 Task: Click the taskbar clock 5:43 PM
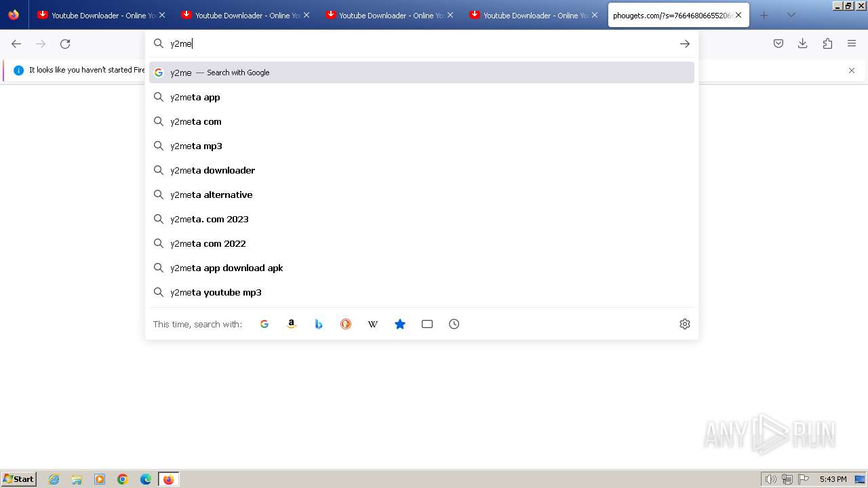(x=833, y=479)
